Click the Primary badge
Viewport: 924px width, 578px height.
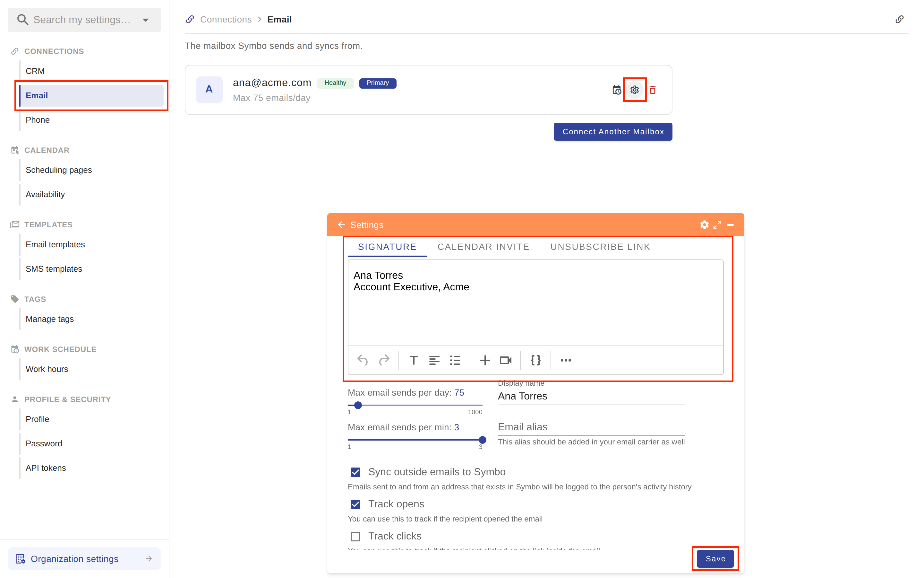[x=378, y=83]
